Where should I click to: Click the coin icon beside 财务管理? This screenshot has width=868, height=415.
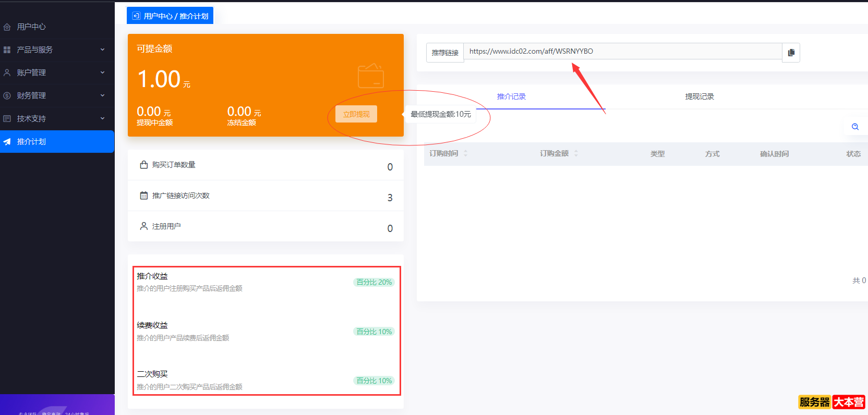[x=7, y=95]
